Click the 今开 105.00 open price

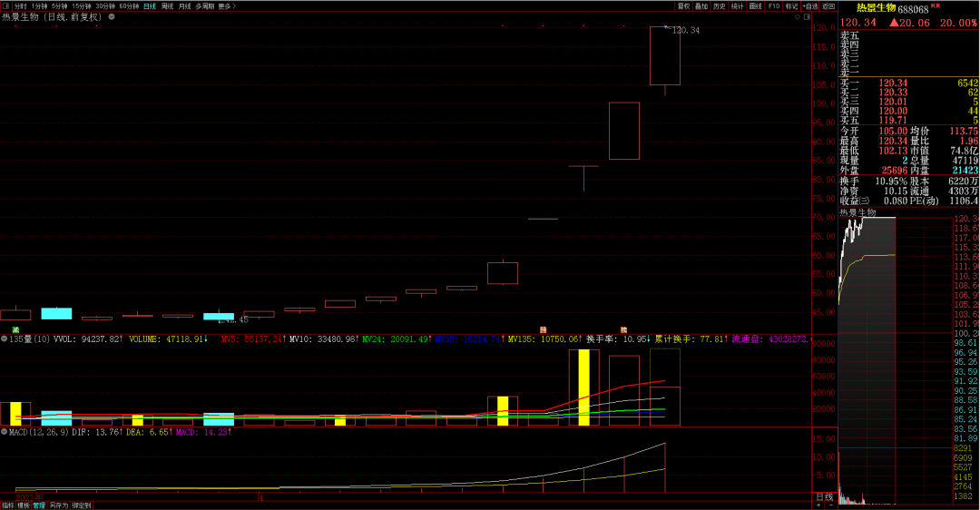point(893,132)
